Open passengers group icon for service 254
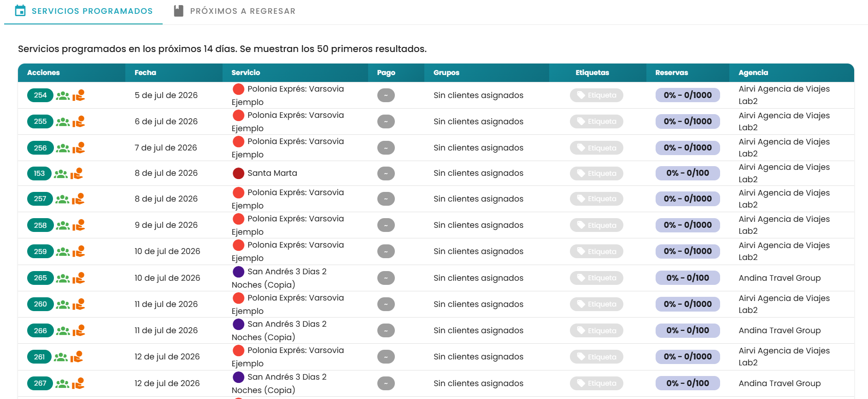Viewport: 868px width, 399px height. [63, 96]
